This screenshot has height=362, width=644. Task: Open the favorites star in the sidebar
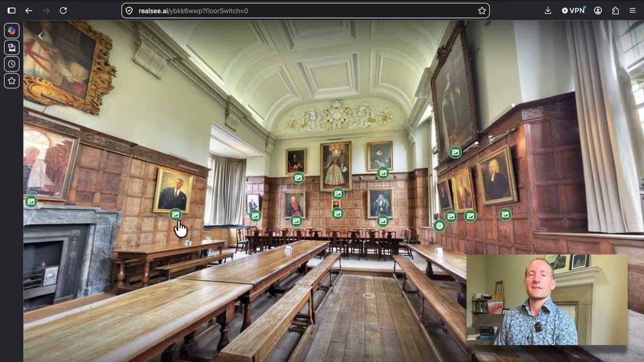[x=12, y=80]
